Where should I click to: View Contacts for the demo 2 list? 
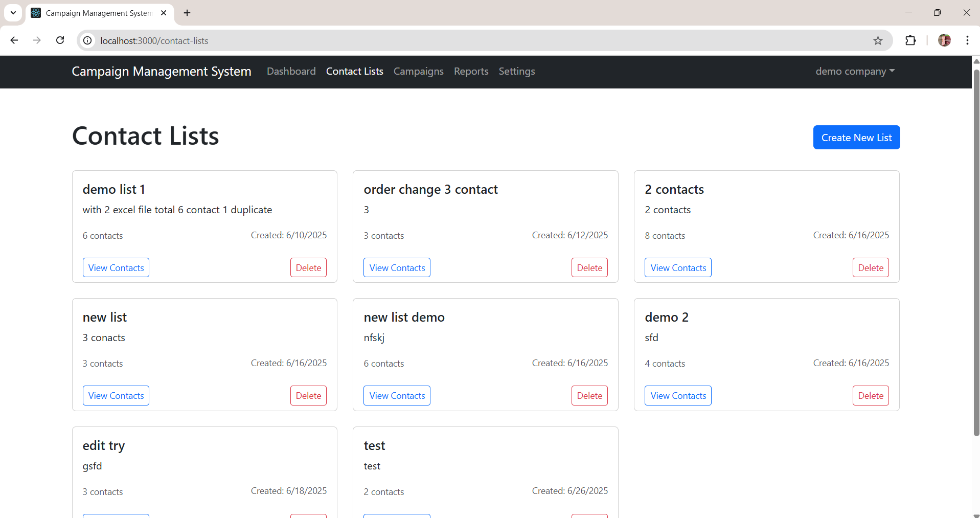pos(678,395)
